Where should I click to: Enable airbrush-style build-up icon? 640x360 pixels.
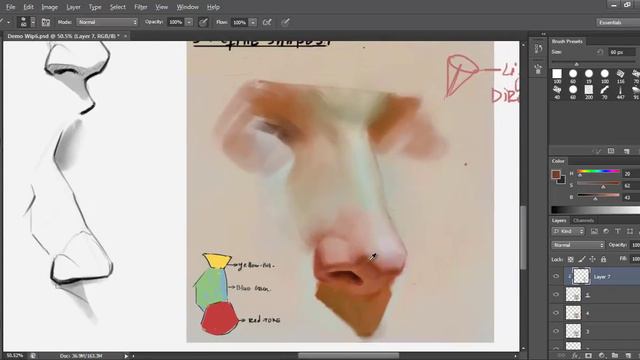267,22
